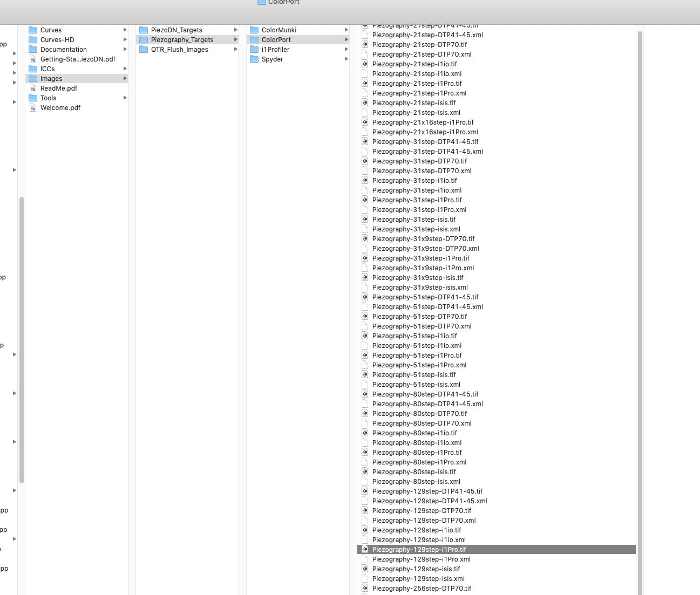Click the Documentation folder icon
700x595 pixels.
33,50
